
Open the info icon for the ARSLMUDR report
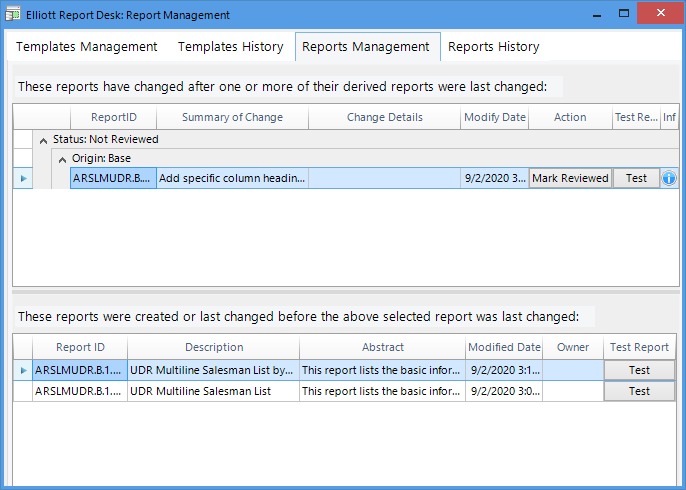[x=668, y=178]
